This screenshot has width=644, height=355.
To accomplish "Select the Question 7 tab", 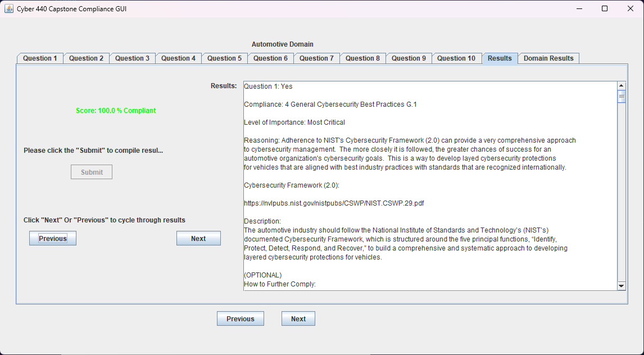I will click(316, 58).
